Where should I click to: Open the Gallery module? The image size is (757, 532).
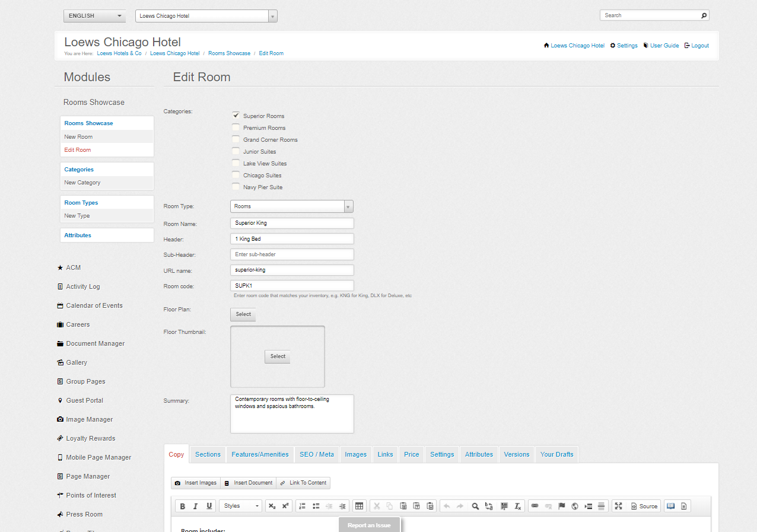pos(77,362)
